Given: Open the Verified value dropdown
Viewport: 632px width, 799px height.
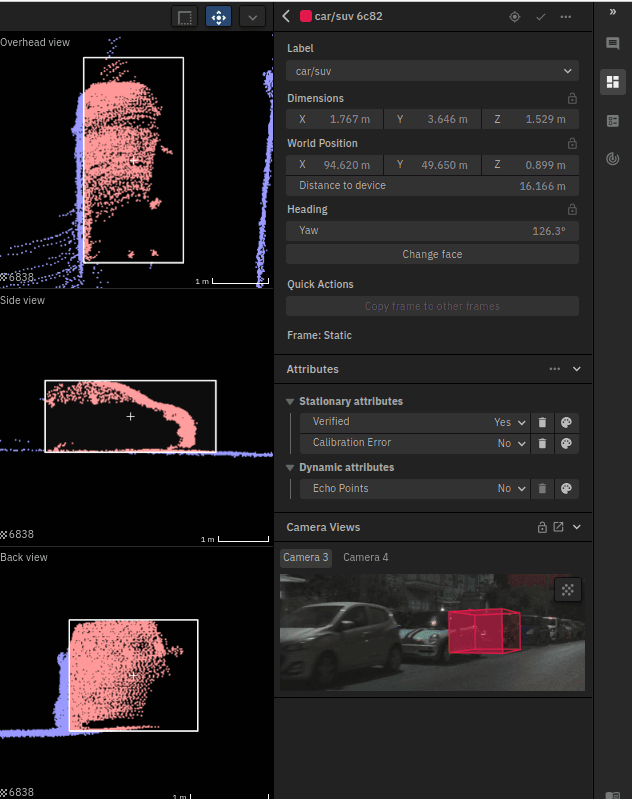Looking at the screenshot, I should [509, 422].
